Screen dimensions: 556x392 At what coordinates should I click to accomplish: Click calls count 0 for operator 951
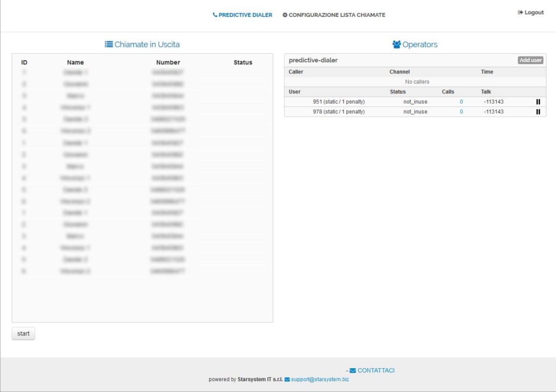pyautogui.click(x=462, y=102)
